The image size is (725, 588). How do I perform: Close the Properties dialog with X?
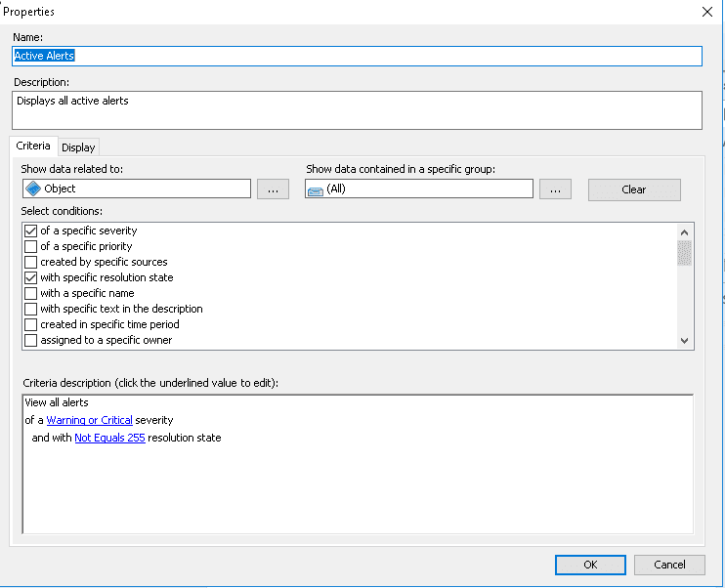pos(707,12)
